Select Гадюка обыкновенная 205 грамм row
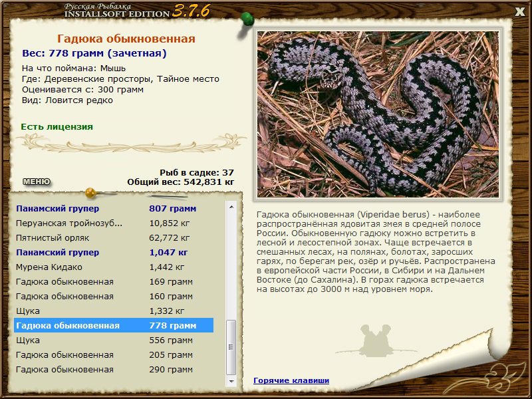 (x=114, y=355)
